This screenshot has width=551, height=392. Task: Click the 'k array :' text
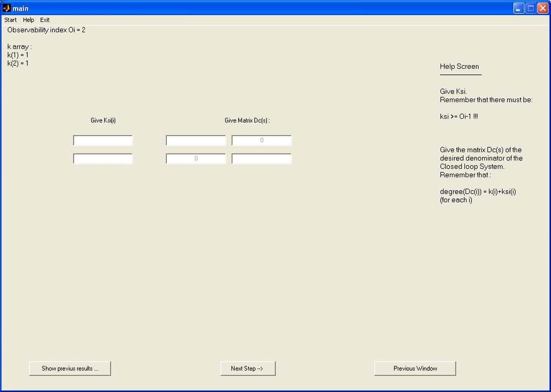click(19, 47)
